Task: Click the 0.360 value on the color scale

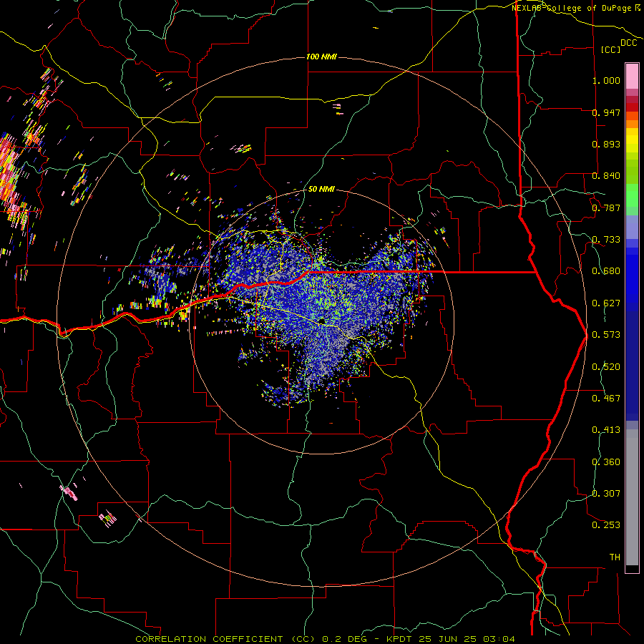Action: (606, 462)
